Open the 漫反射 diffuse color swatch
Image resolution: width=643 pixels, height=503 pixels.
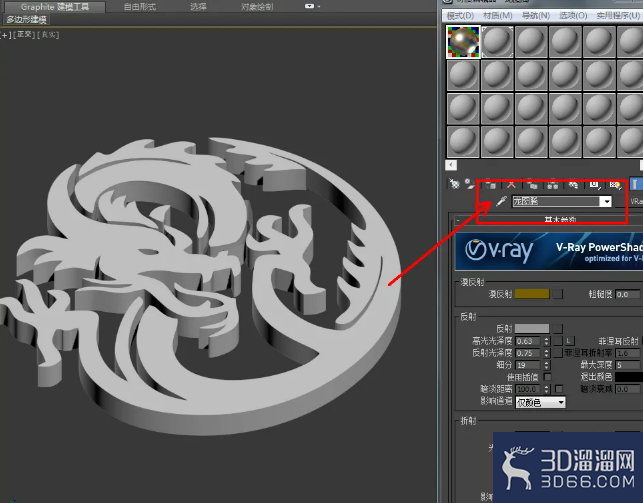[x=532, y=294]
